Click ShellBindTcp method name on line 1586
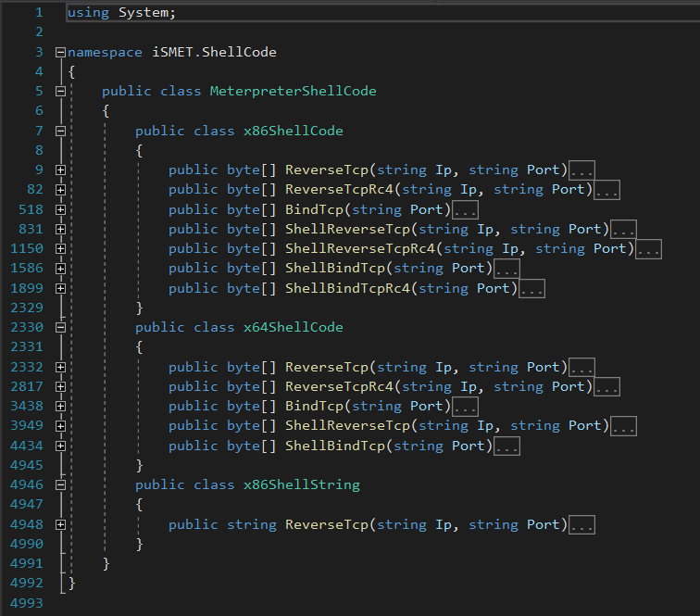 point(335,269)
